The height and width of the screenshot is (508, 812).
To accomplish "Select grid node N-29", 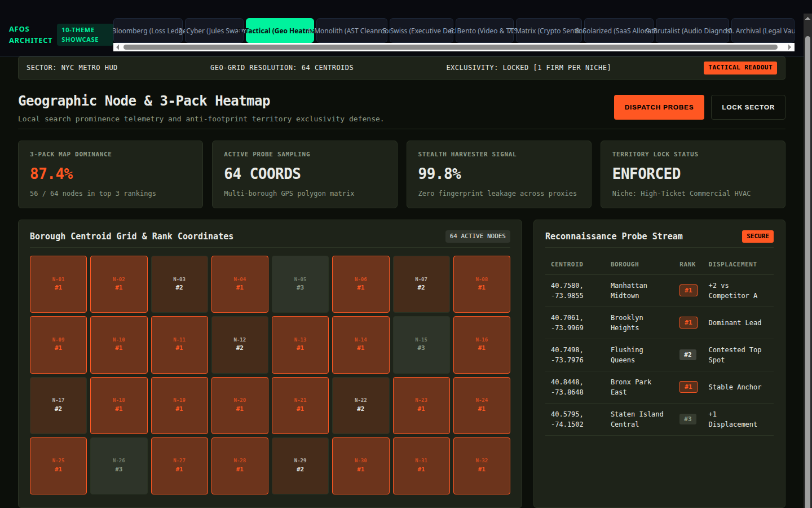I will 301,466.
